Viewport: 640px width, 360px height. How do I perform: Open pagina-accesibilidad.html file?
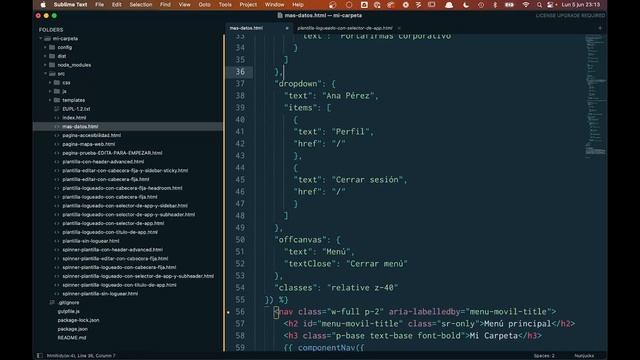click(91, 135)
